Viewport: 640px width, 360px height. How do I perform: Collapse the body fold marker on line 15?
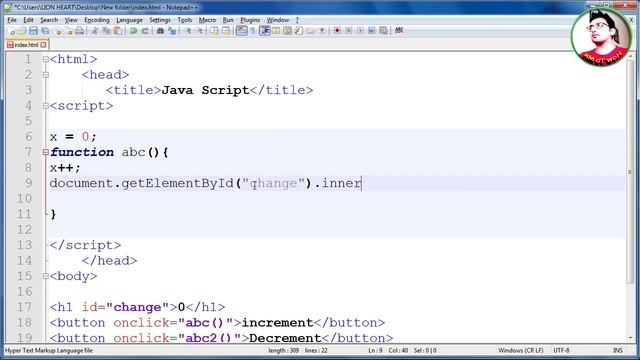click(46, 276)
